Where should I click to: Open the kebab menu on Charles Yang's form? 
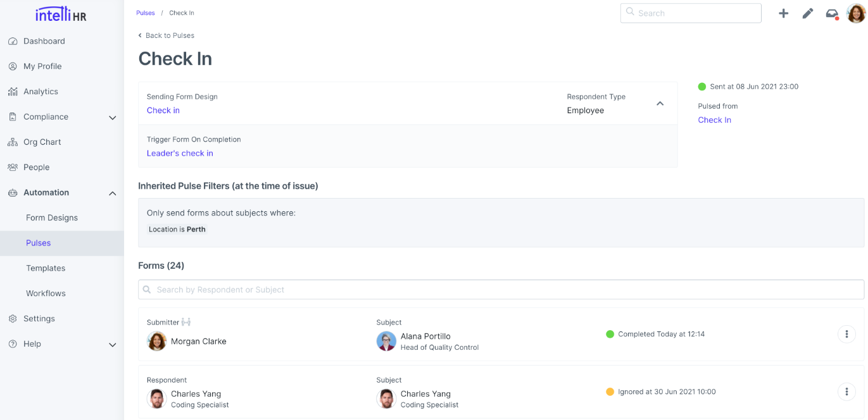click(x=846, y=392)
